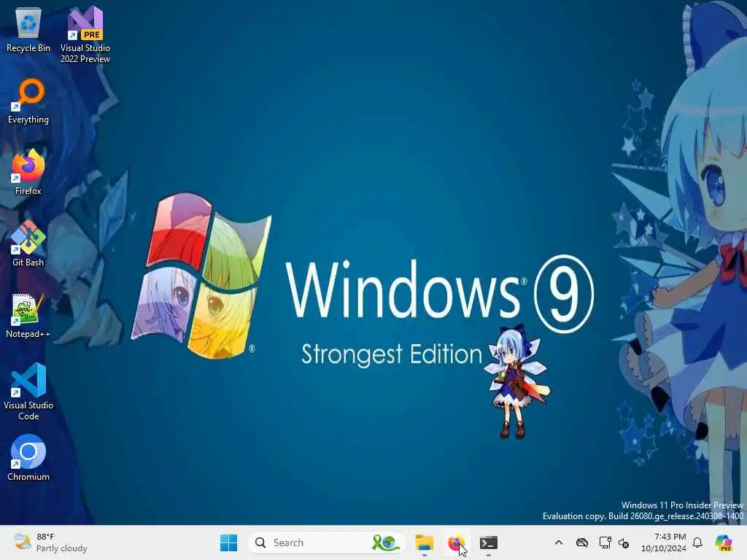The image size is (747, 560).
Task: Select the Everything search shortcut
Action: (x=28, y=101)
